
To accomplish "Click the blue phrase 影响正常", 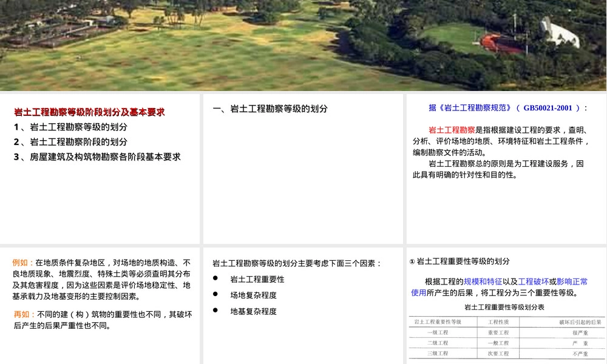I will click(x=572, y=281).
